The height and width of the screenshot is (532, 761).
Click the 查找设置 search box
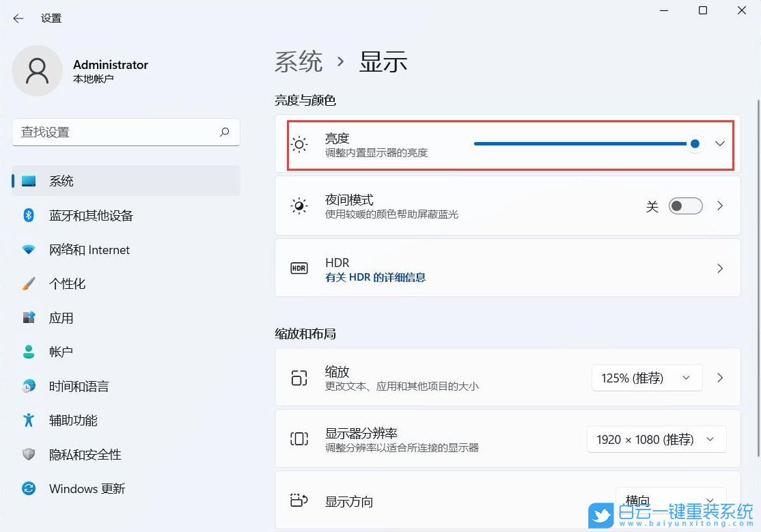point(126,132)
